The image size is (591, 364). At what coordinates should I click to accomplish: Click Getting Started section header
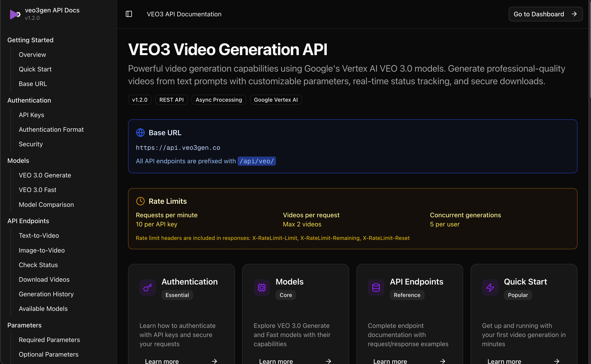click(30, 40)
